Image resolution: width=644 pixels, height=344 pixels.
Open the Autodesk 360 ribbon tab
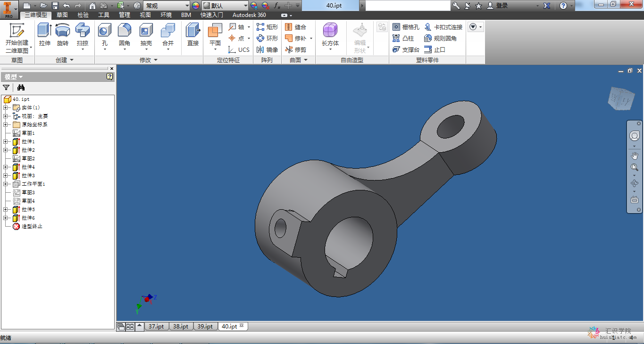point(249,15)
